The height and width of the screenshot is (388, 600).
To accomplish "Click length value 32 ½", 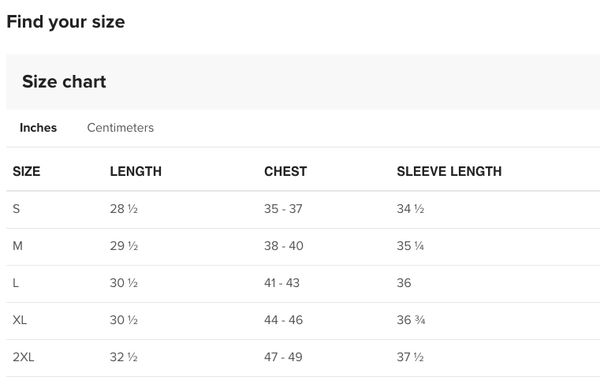I will pyautogui.click(x=124, y=357).
